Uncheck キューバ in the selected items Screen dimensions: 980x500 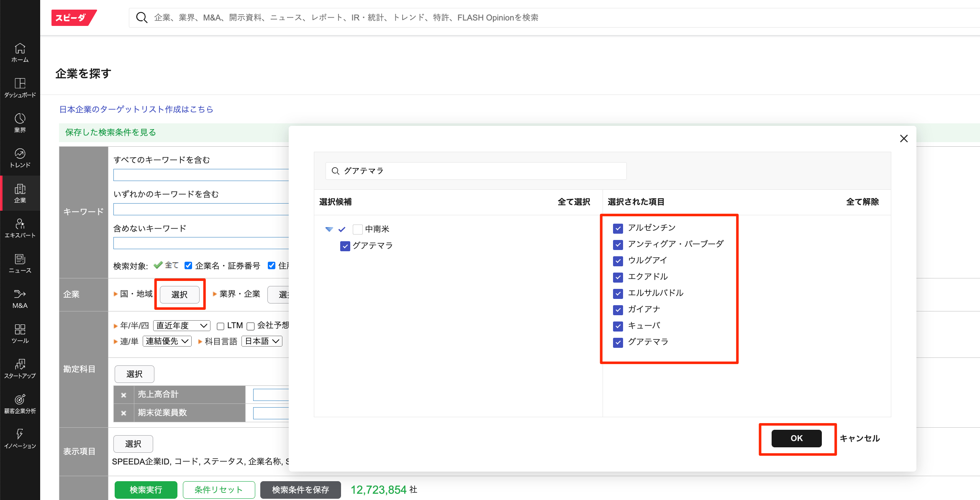coord(618,326)
